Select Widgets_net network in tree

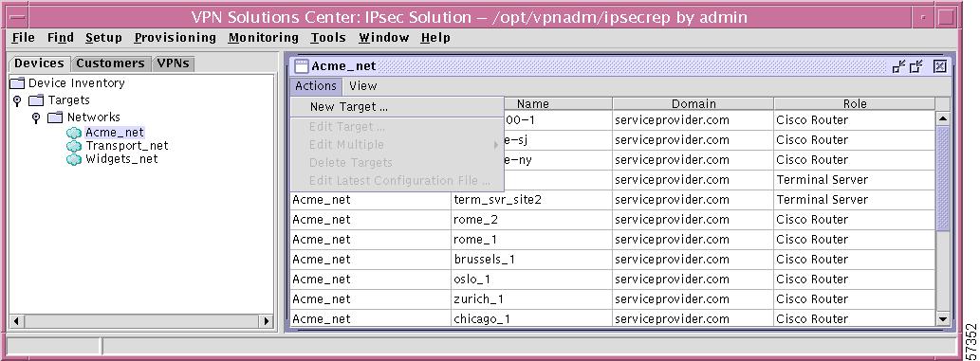coord(121,158)
